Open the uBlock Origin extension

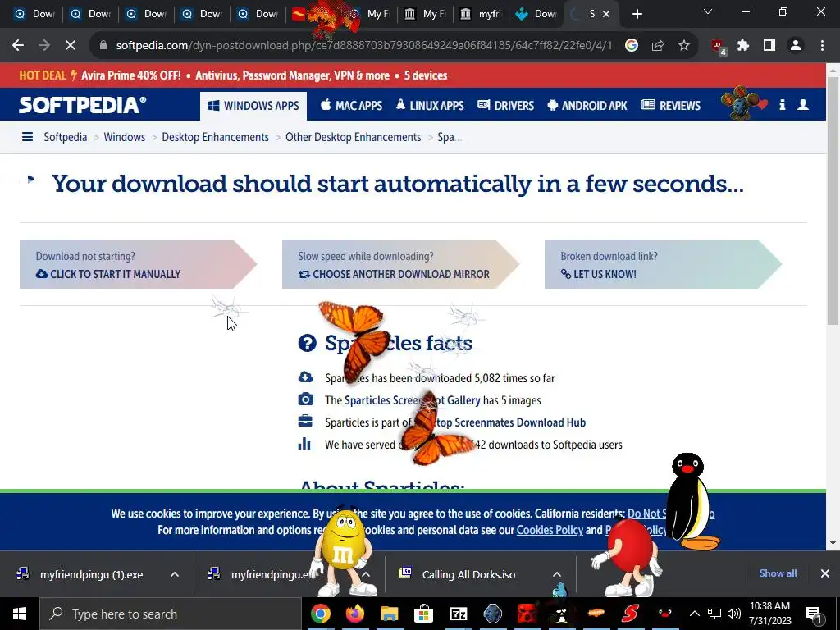(x=718, y=47)
